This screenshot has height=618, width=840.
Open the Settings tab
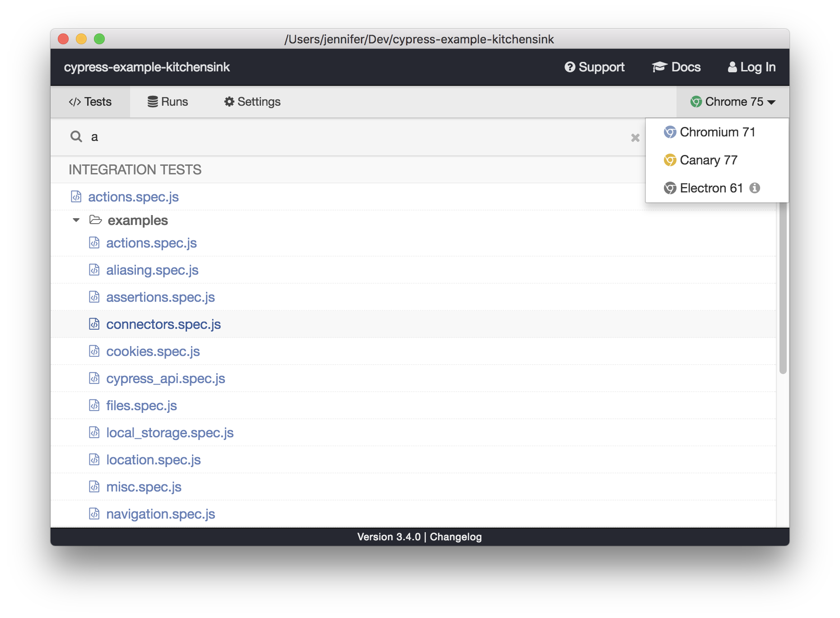pyautogui.click(x=252, y=102)
